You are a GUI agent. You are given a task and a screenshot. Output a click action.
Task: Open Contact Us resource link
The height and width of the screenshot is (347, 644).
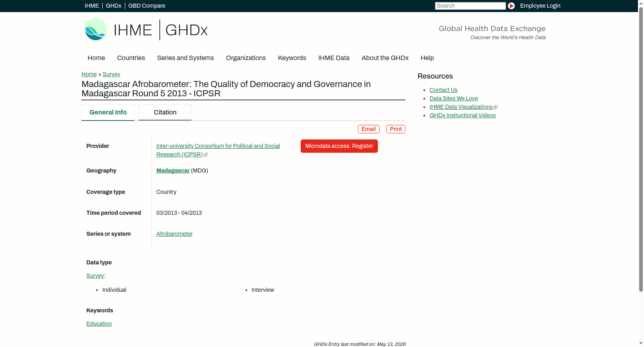[444, 90]
